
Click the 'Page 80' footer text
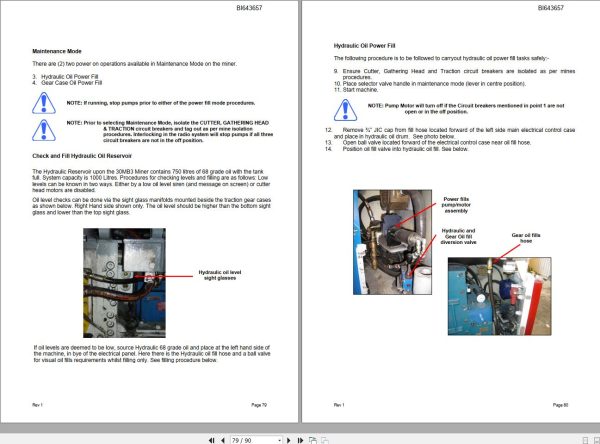coord(560,405)
